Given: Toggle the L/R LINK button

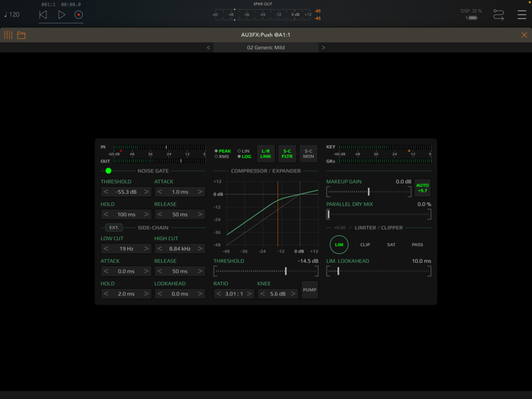Looking at the screenshot, I should (266, 154).
